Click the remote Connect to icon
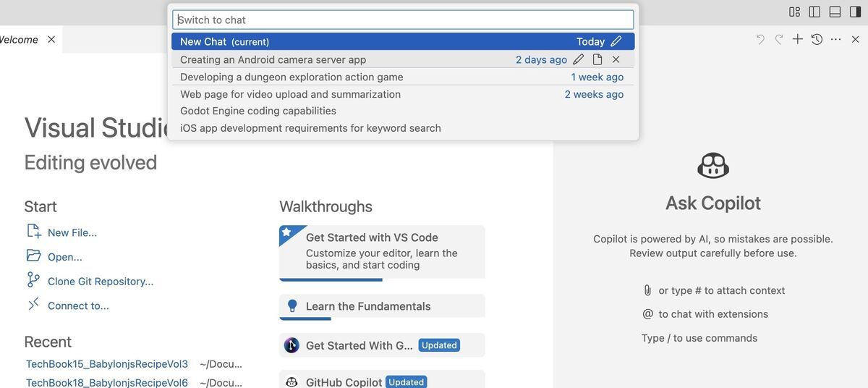The width and height of the screenshot is (868, 388). tap(33, 304)
